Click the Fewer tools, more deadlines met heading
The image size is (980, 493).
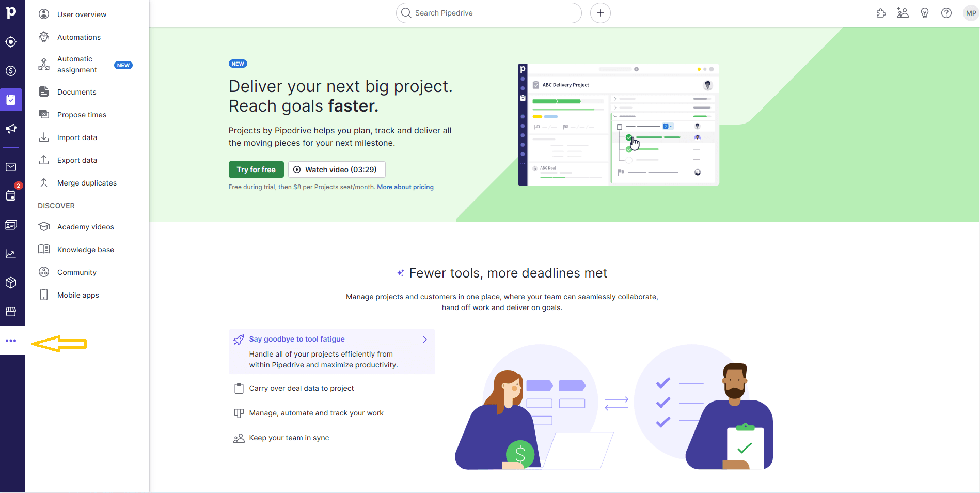click(x=508, y=273)
